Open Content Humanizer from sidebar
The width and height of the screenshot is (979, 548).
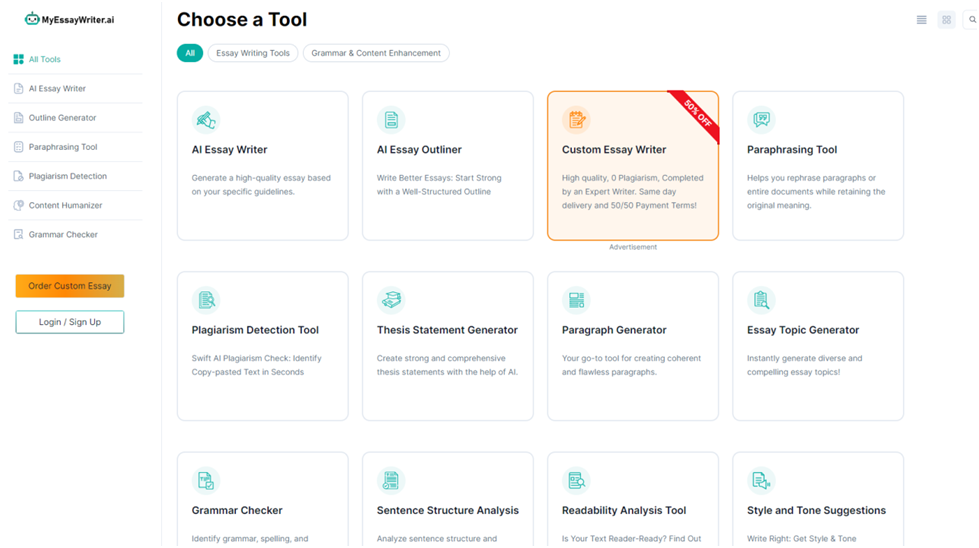tap(65, 205)
